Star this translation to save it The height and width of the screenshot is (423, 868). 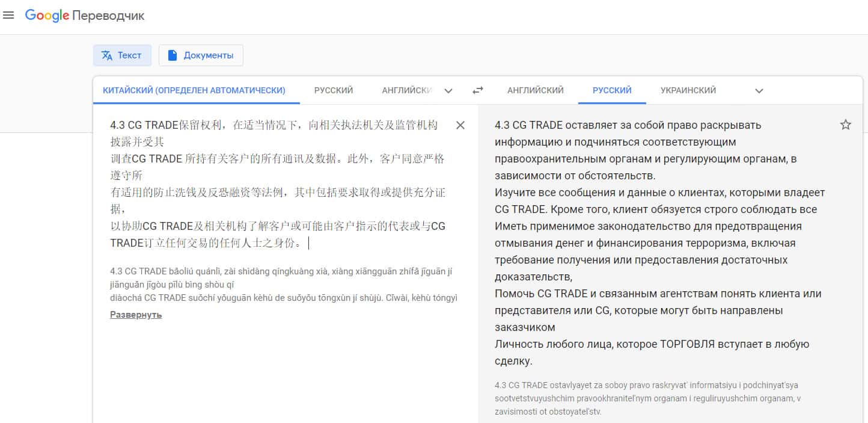coord(845,125)
